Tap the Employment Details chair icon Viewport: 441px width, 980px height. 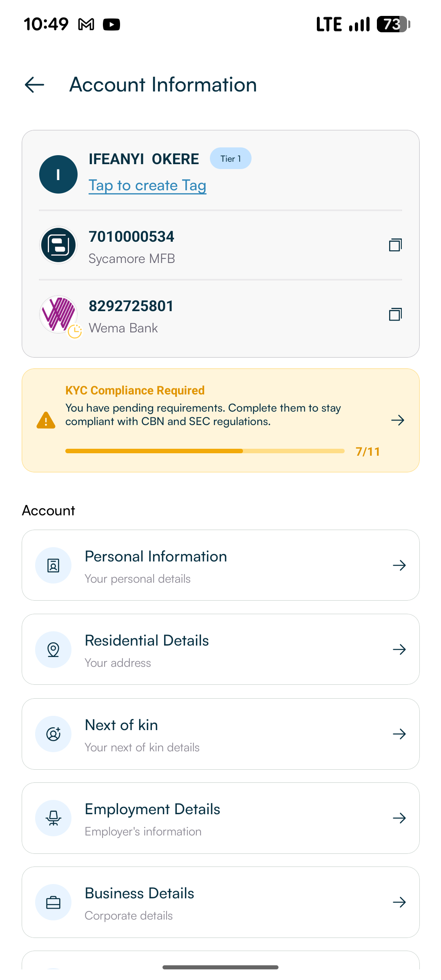(x=53, y=818)
